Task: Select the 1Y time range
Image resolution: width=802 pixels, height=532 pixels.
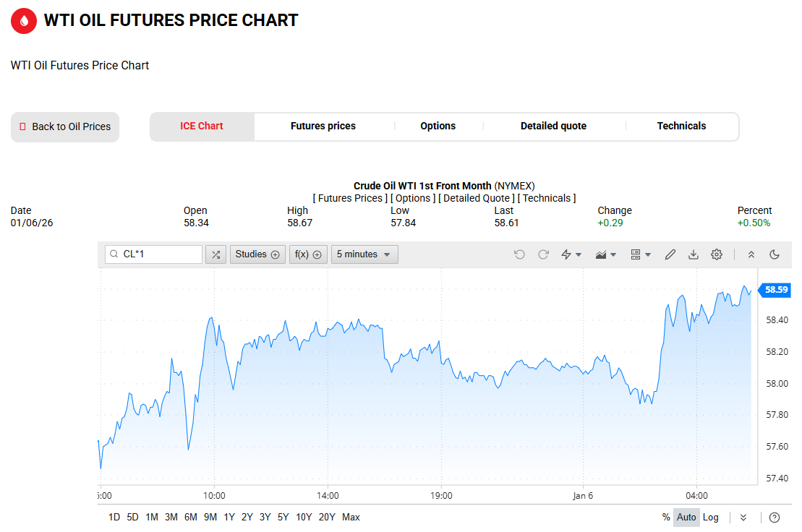Action: click(229, 518)
